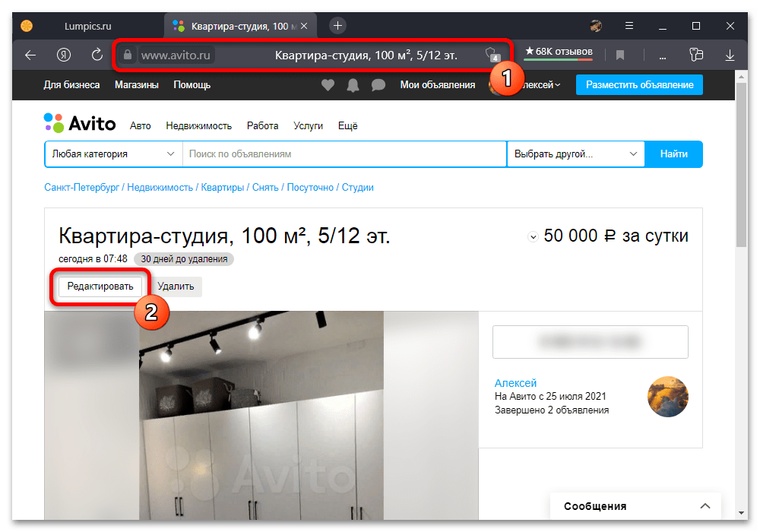
Task: Open the browser hamburger menu
Action: 629,26
